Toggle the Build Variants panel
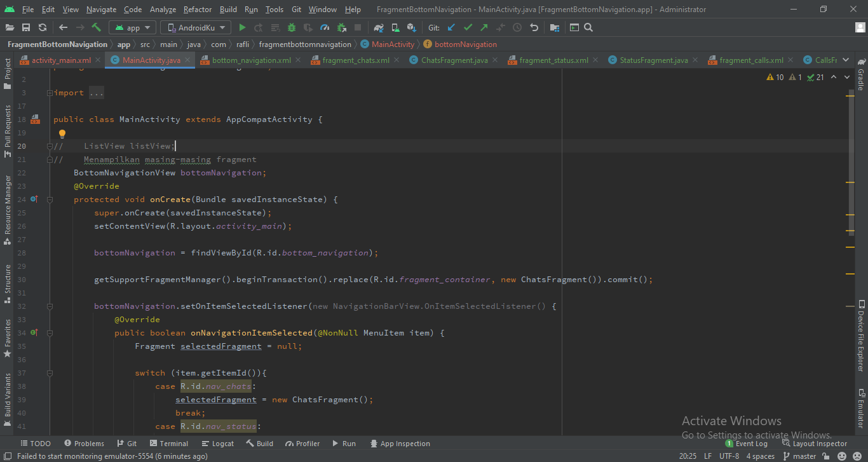This screenshot has height=462, width=868. (7, 399)
